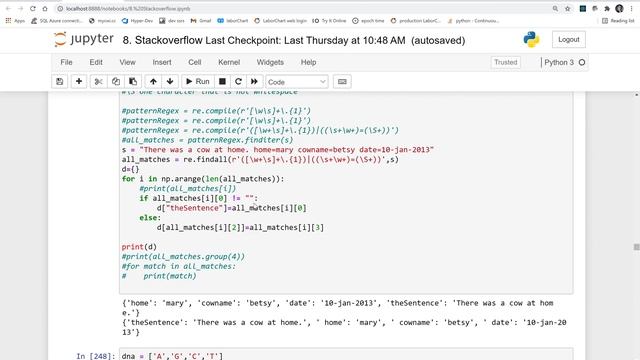Open the Gmail bookmark
Viewport: 640px width, 360px height.
tap(201, 21)
